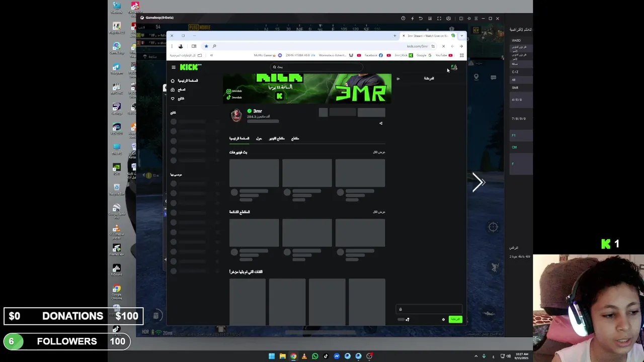Click the 3mr channel avatar
The height and width of the screenshot is (362, 644).
[x=236, y=115]
